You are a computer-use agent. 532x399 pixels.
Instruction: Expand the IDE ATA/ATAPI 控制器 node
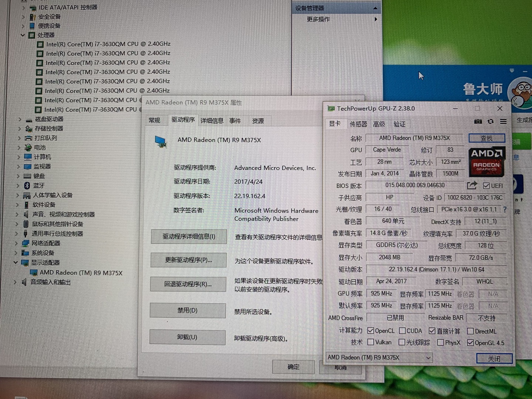[24, 7]
